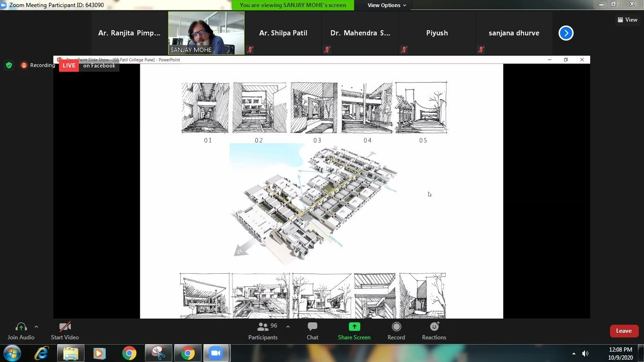
Task: Select Dr. Mahendra S... participant tile
Action: (x=360, y=33)
